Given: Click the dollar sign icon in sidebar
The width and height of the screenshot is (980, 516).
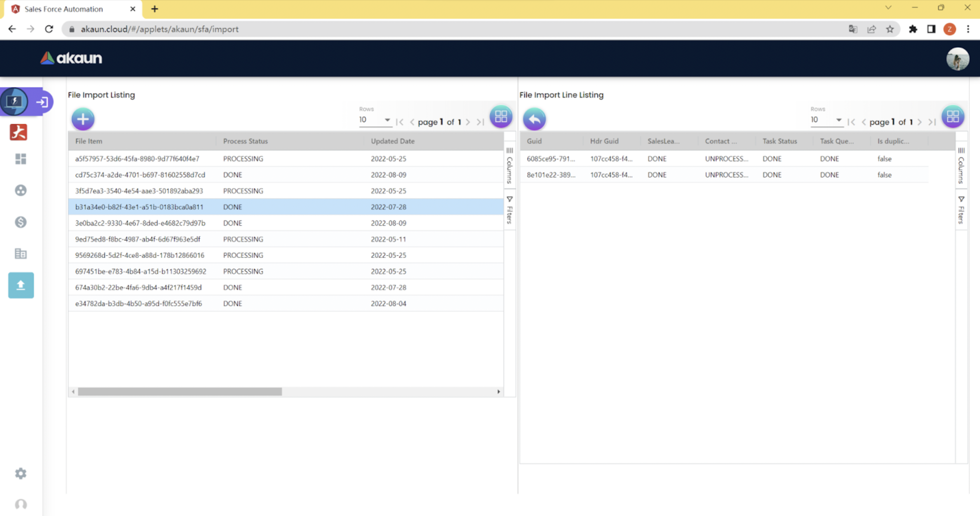Looking at the screenshot, I should [x=21, y=222].
